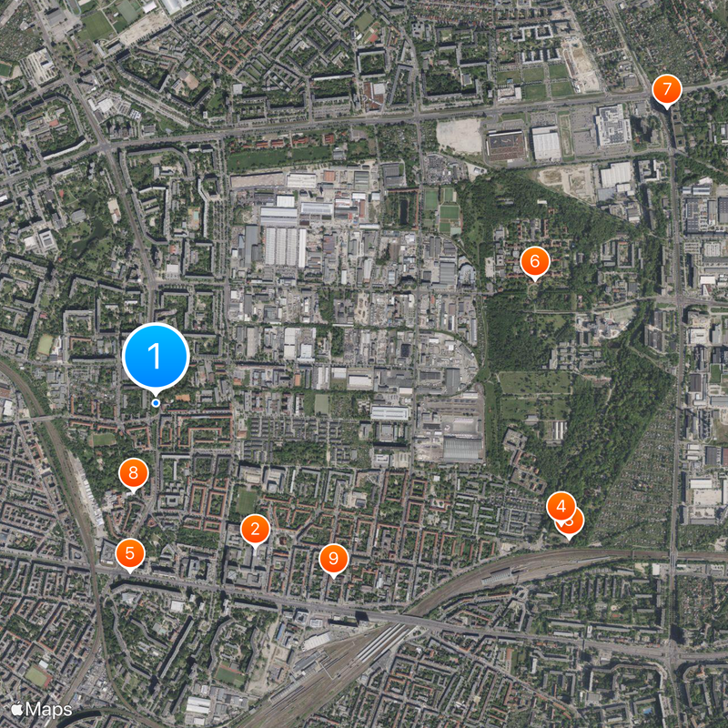Open orange pin 7 beside the main road
The width and height of the screenshot is (728, 728).
667,89
